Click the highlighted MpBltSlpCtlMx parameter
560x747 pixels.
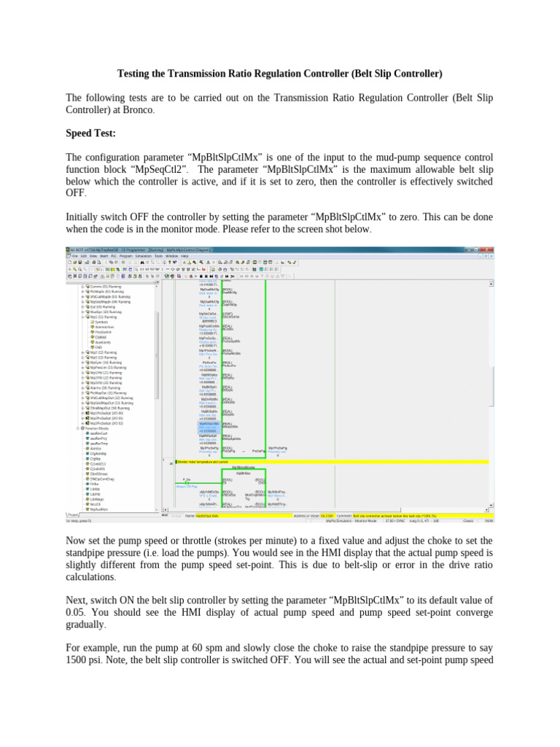(x=209, y=426)
